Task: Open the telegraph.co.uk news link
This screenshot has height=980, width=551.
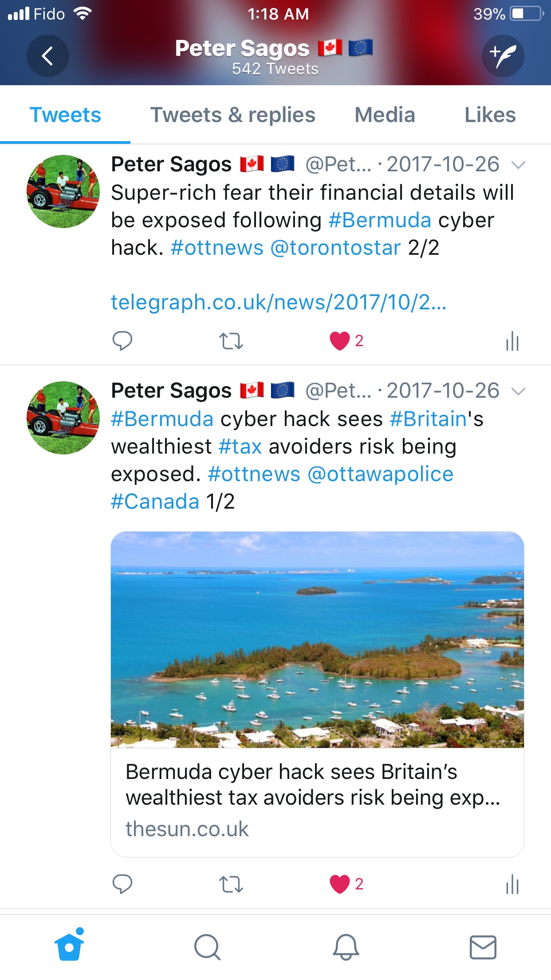Action: (x=279, y=302)
